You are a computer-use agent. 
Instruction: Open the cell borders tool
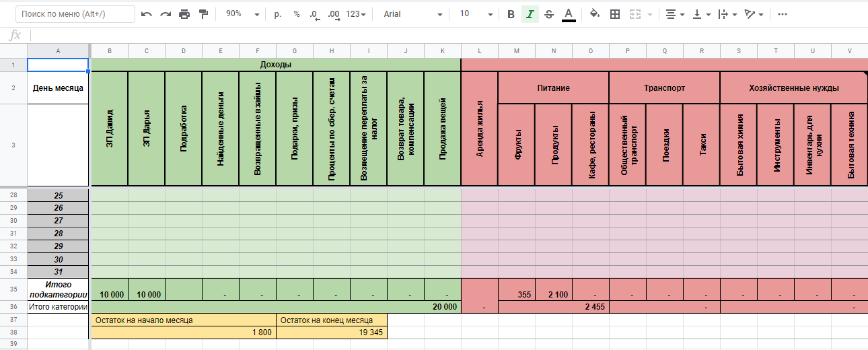tap(614, 14)
